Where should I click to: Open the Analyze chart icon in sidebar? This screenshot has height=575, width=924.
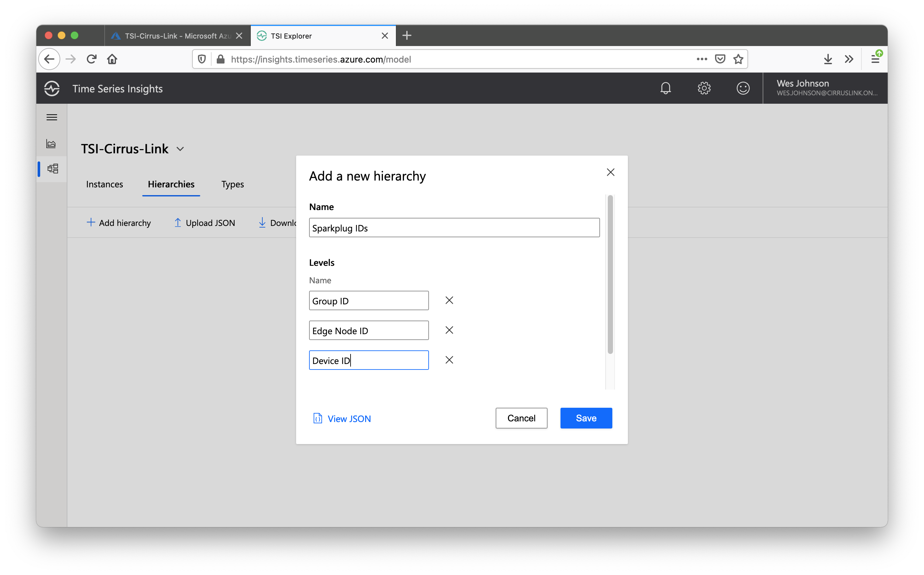coord(51,144)
